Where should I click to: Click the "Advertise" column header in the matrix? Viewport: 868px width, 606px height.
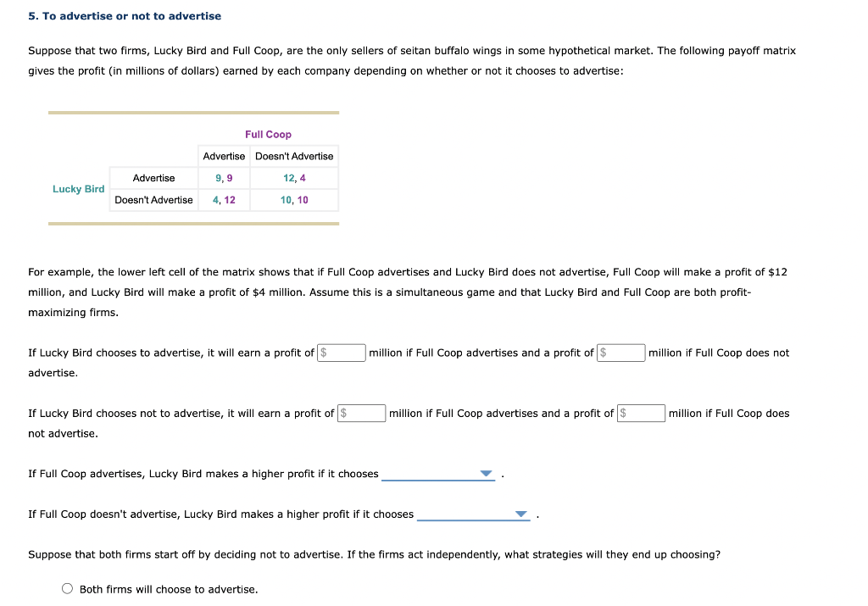coord(224,156)
